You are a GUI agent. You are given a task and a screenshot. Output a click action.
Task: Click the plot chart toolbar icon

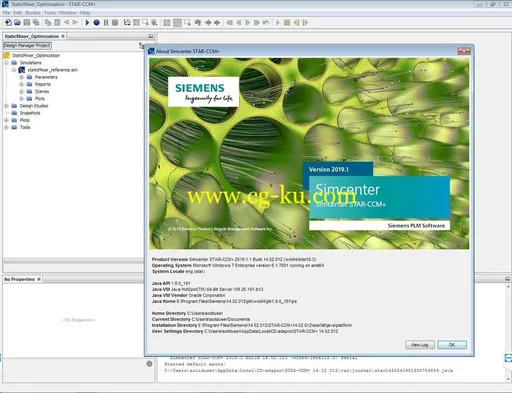(x=127, y=22)
